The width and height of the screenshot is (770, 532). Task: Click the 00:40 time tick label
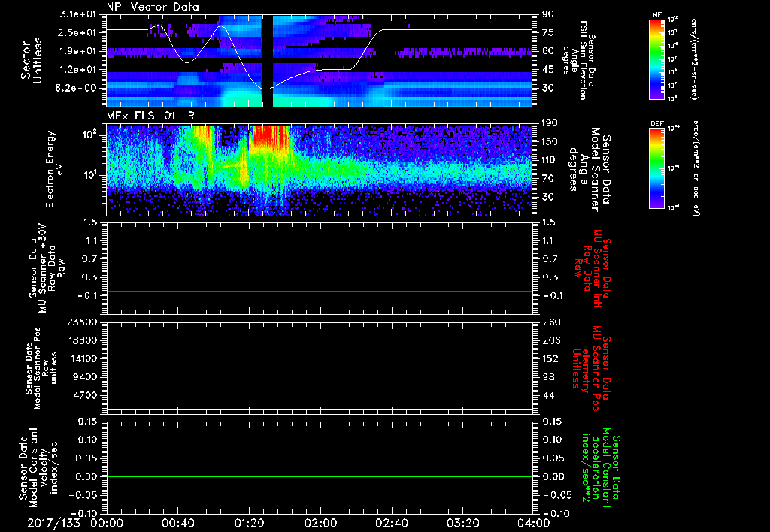pyautogui.click(x=177, y=523)
